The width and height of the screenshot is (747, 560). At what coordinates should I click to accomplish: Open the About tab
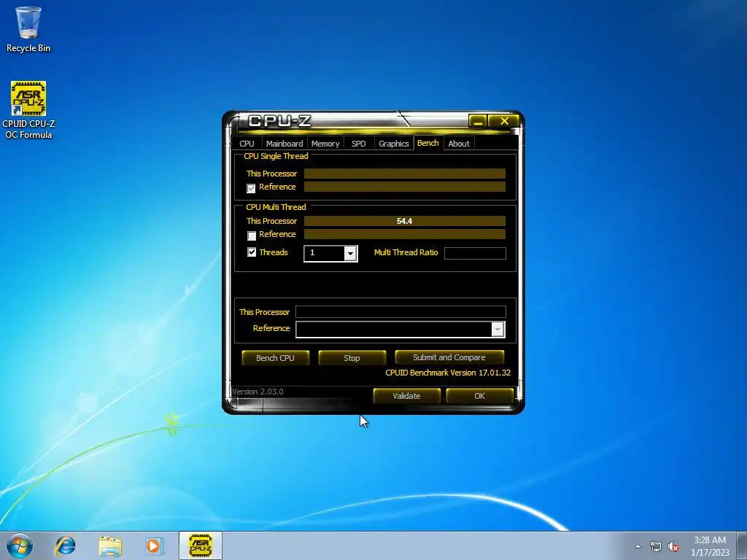[x=459, y=144]
